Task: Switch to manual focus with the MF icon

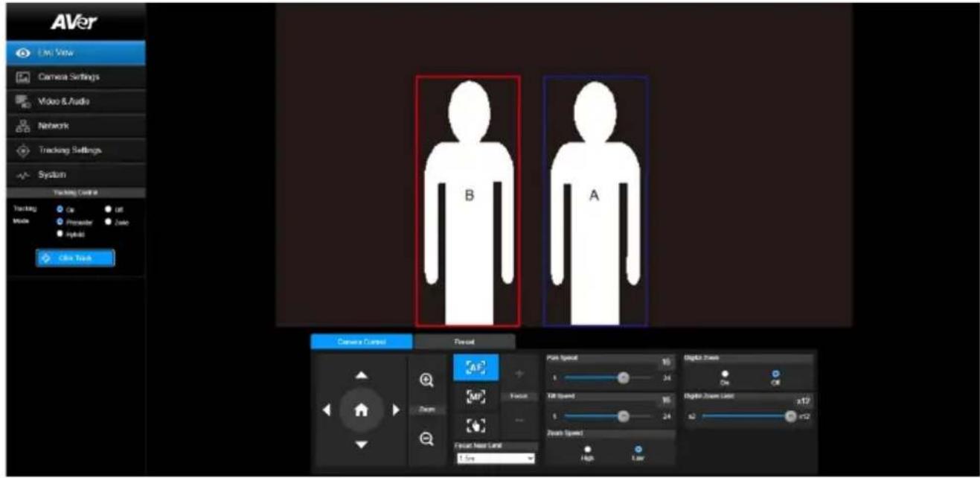Action: pos(476,398)
